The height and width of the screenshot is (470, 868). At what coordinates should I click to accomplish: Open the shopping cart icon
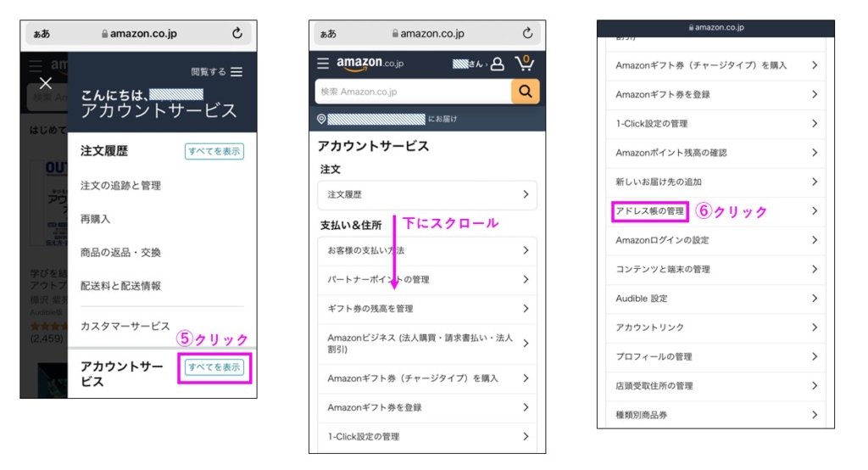tap(525, 64)
